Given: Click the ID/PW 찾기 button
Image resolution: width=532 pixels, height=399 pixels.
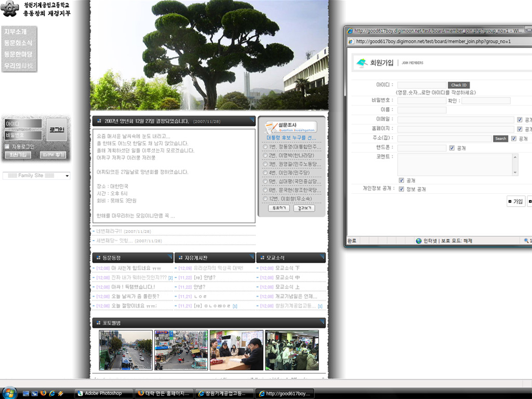Looking at the screenshot, I should [52, 155].
